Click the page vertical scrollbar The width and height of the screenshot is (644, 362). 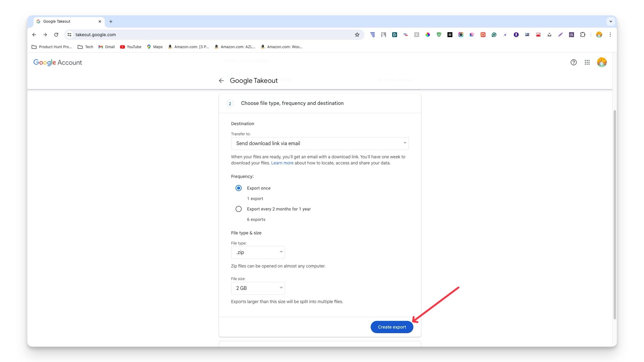(x=615, y=215)
